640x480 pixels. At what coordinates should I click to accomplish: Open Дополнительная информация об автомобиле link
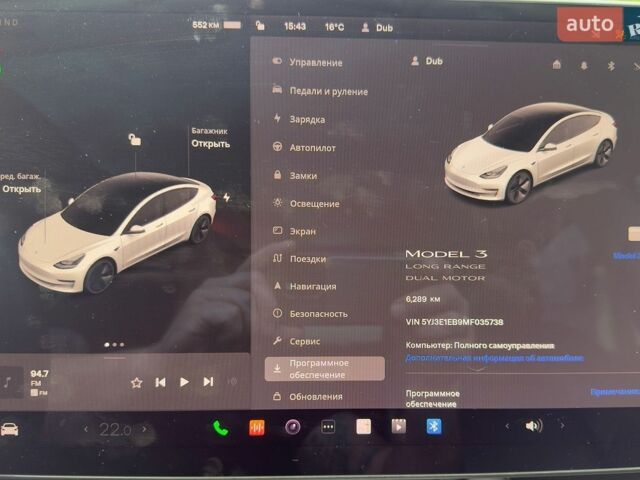point(494,358)
